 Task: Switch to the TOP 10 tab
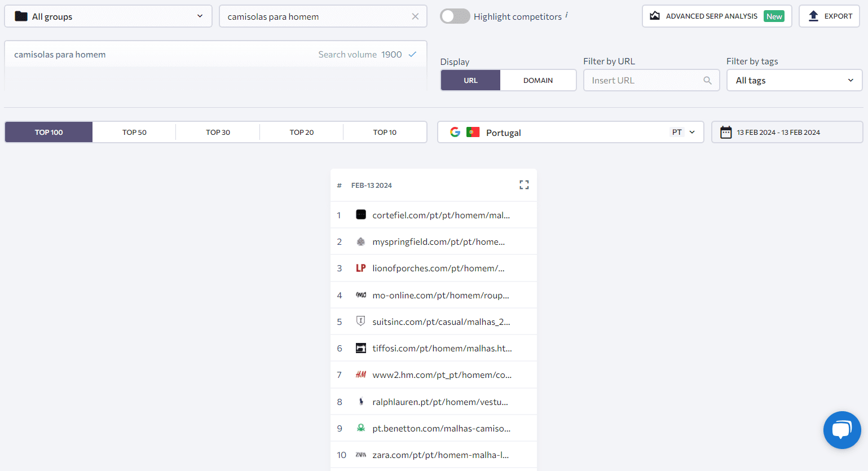coord(385,132)
